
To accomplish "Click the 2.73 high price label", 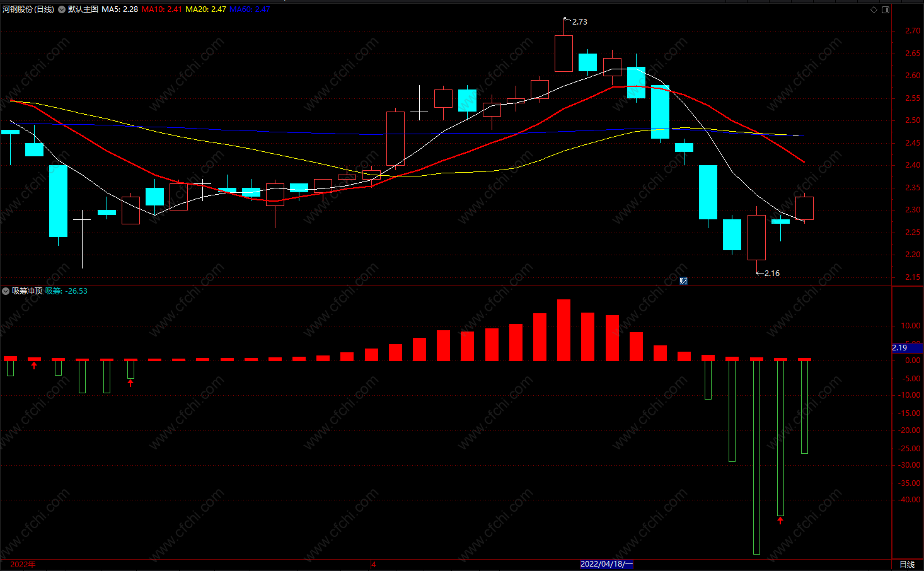I will pyautogui.click(x=579, y=22).
